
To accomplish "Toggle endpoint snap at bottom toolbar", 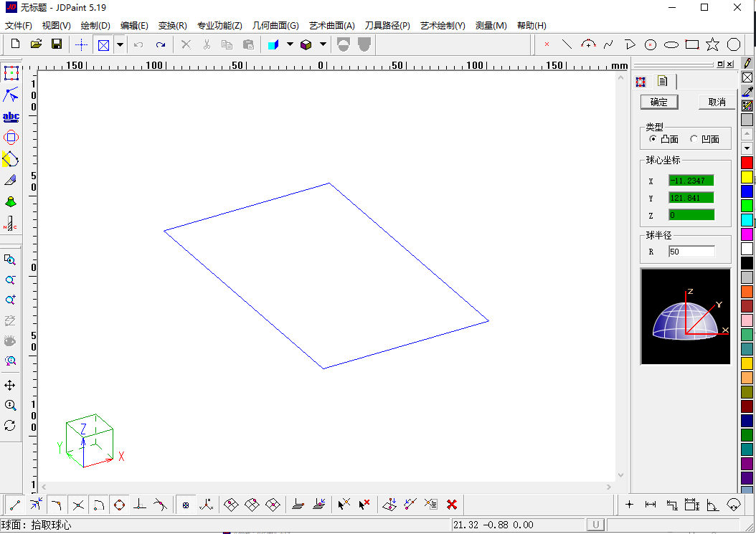I will tap(16, 505).
